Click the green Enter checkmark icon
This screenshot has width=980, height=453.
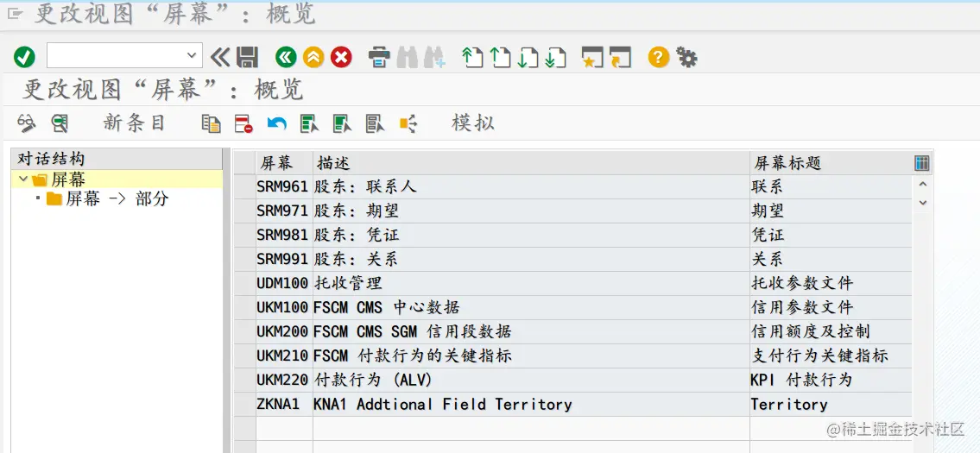tap(24, 58)
